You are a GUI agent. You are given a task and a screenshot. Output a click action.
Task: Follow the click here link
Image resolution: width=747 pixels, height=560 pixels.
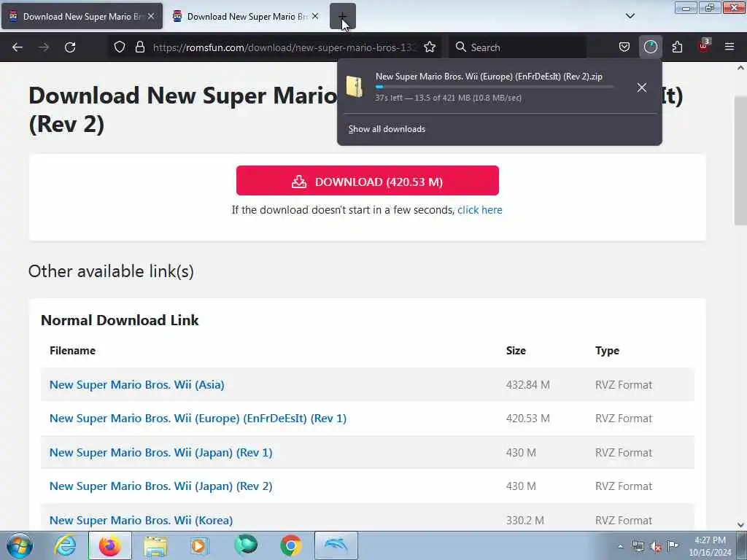480,210
